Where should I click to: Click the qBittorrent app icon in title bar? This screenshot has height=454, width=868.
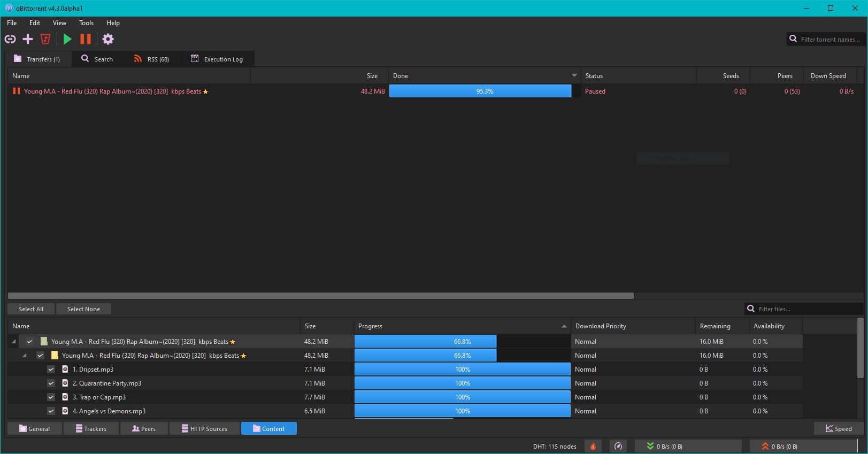pos(9,8)
